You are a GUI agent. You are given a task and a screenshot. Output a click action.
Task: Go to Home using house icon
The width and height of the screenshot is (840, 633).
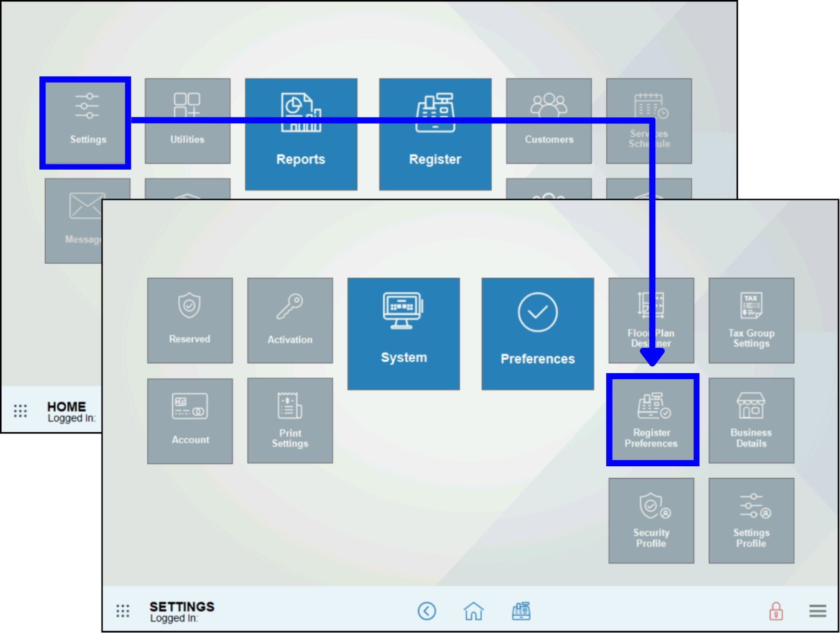click(x=473, y=611)
